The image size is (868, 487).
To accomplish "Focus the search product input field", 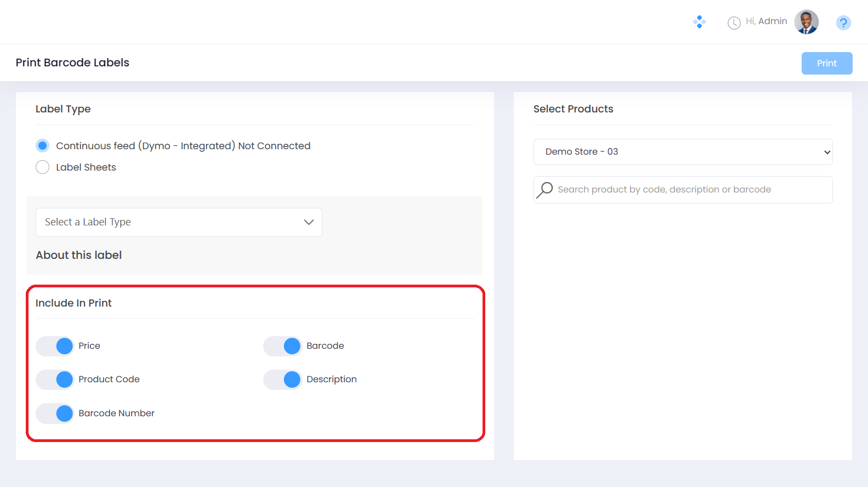I will [691, 190].
